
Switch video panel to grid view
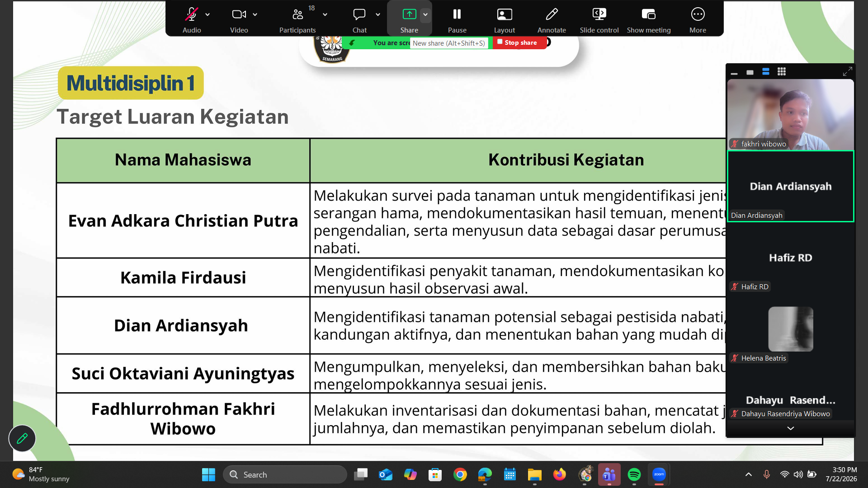click(782, 72)
